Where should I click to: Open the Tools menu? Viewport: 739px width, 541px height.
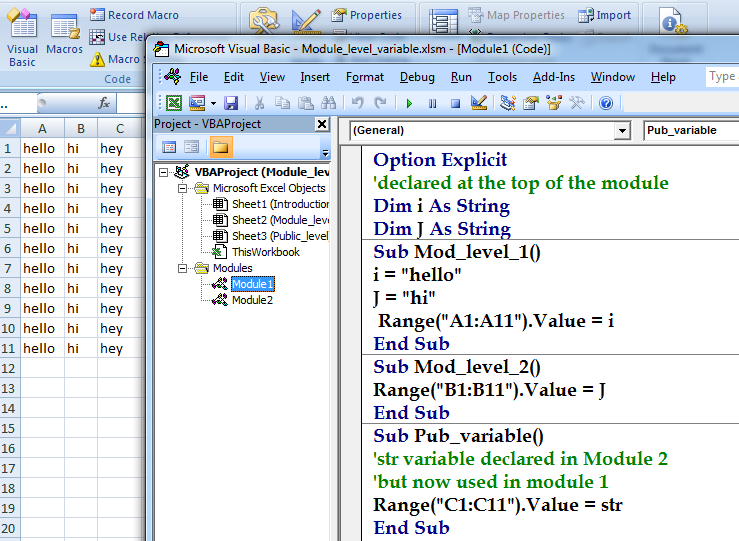tap(502, 77)
